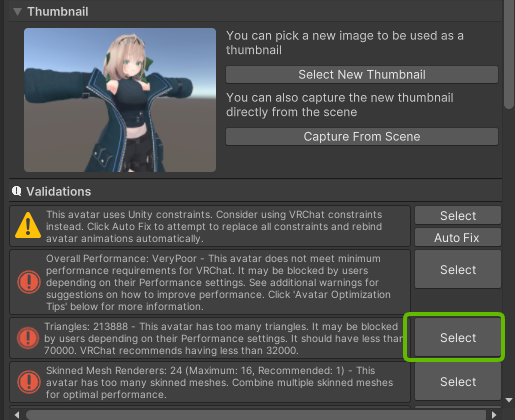Click the vertical scrollbar down arrow

click(x=509, y=400)
